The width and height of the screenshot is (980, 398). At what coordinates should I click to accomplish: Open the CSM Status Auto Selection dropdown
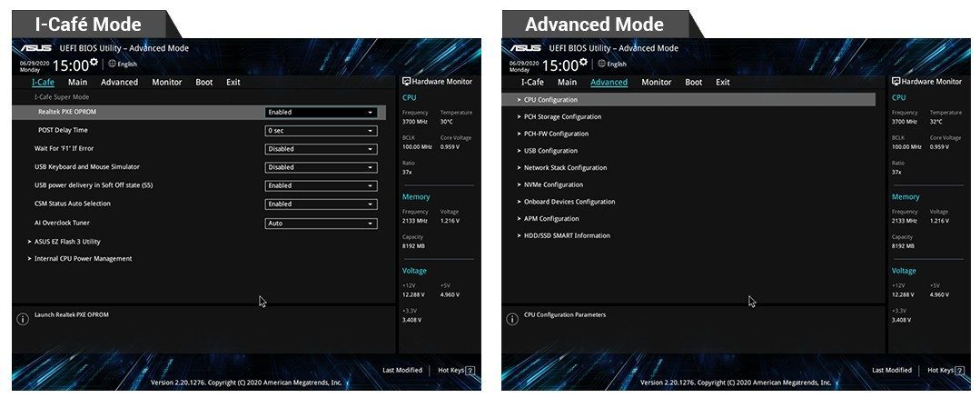[322, 204]
